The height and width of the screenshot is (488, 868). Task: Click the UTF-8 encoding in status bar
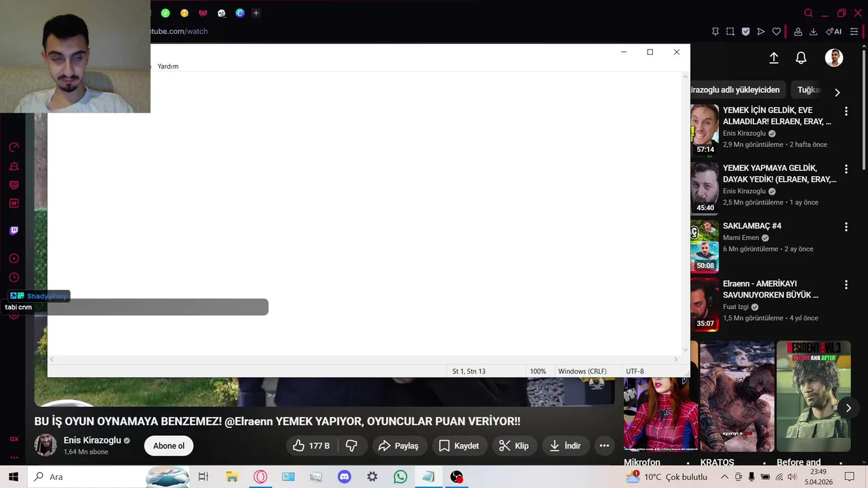[635, 371]
